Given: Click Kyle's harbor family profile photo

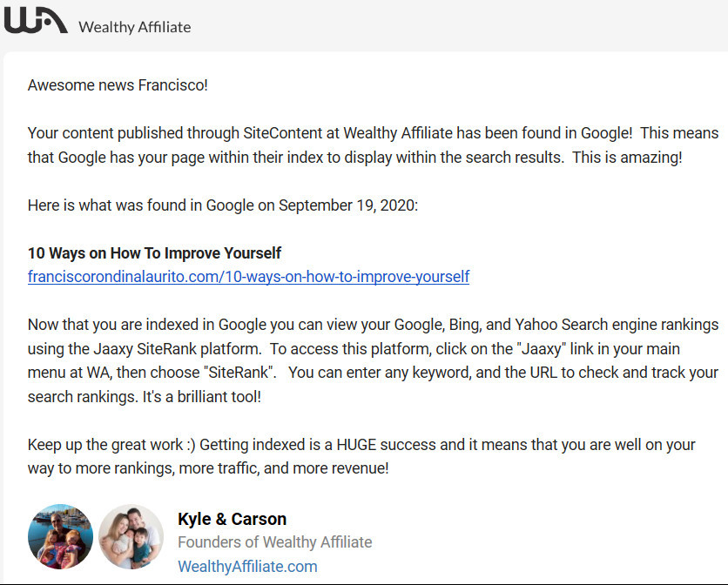Looking at the screenshot, I should tap(60, 537).
